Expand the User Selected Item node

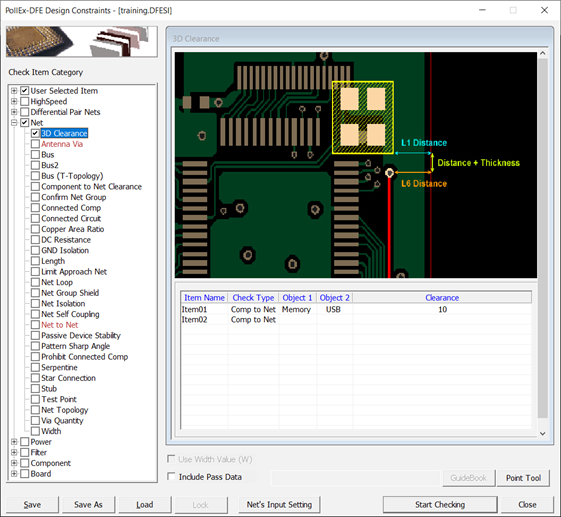14,91
